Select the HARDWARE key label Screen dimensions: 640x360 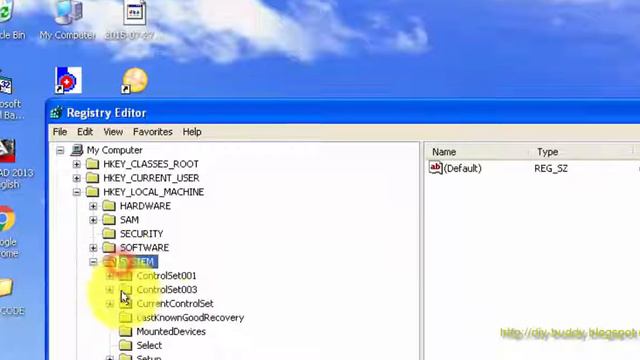point(145,206)
